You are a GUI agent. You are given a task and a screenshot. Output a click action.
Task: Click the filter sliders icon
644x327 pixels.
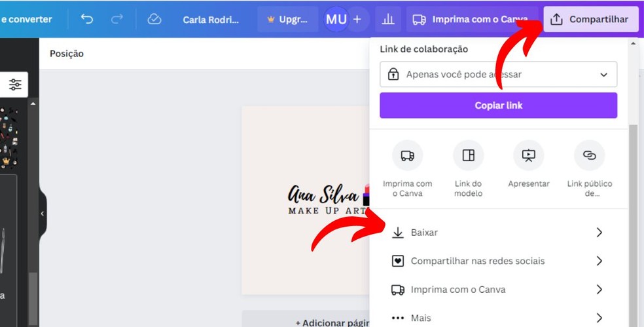coord(15,85)
